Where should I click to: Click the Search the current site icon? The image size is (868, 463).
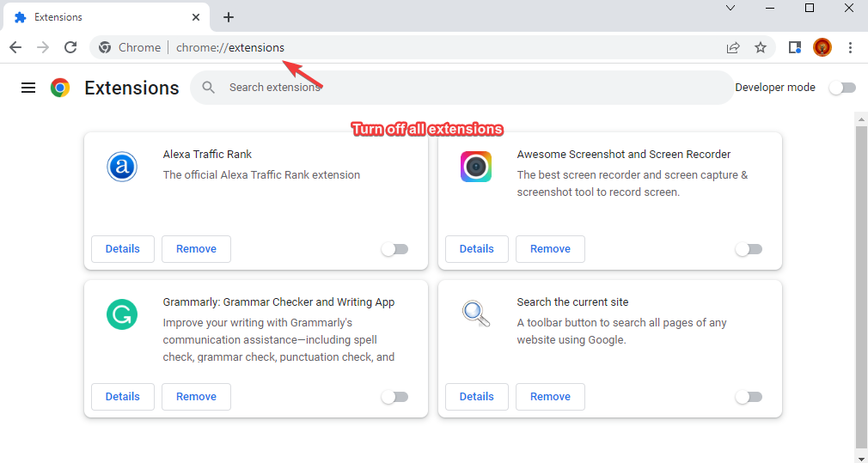[x=476, y=314]
